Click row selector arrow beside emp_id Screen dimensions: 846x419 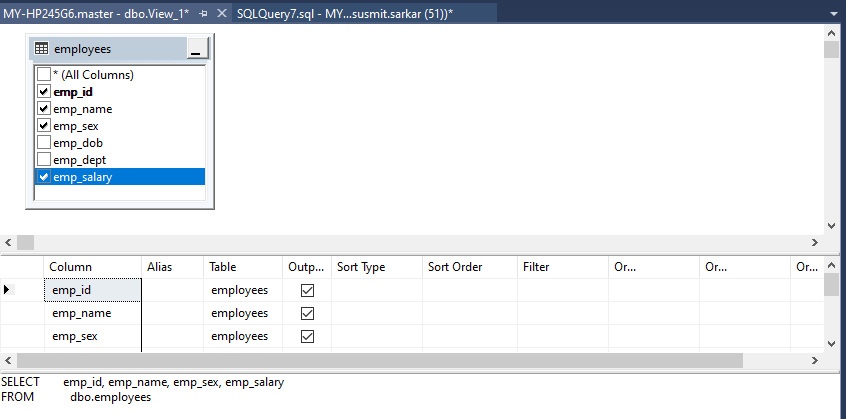pyautogui.click(x=9, y=290)
